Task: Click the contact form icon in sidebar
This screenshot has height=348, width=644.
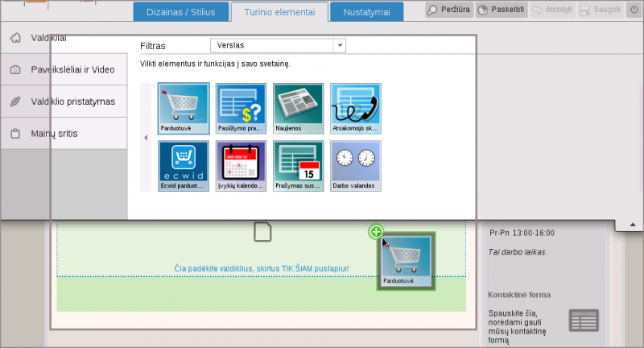Action: 584,320
